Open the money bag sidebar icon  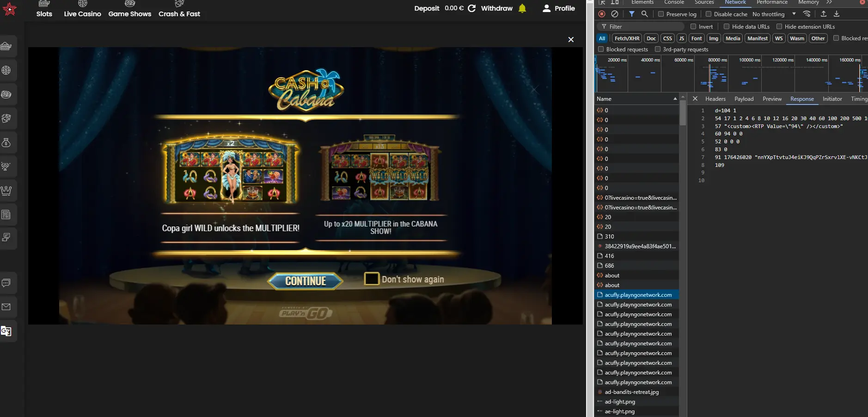[6, 142]
